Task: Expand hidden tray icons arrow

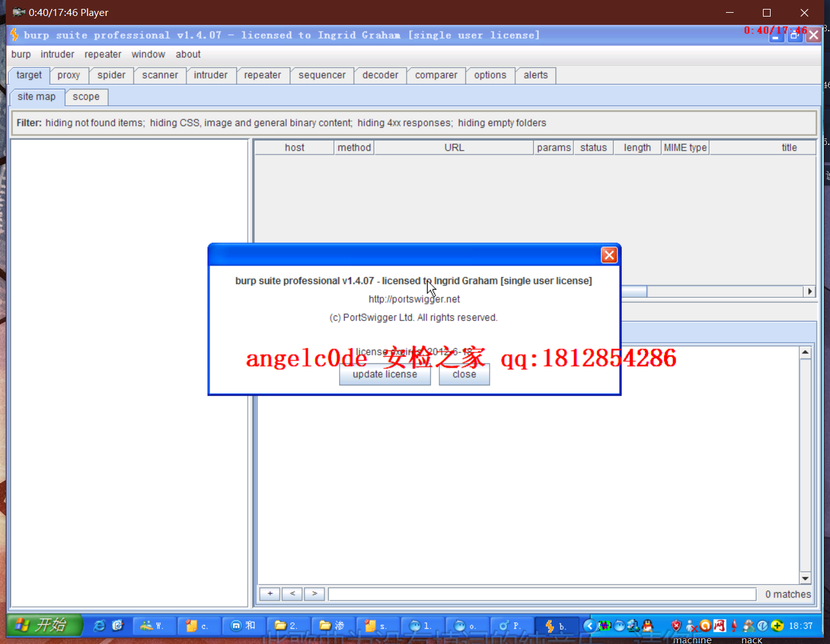Action: click(x=589, y=625)
